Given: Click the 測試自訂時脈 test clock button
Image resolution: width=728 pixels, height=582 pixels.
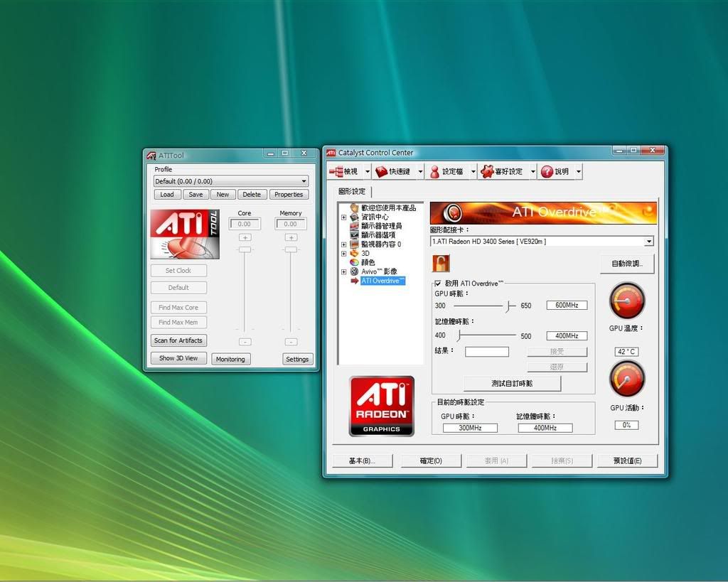Looking at the screenshot, I should point(512,383).
